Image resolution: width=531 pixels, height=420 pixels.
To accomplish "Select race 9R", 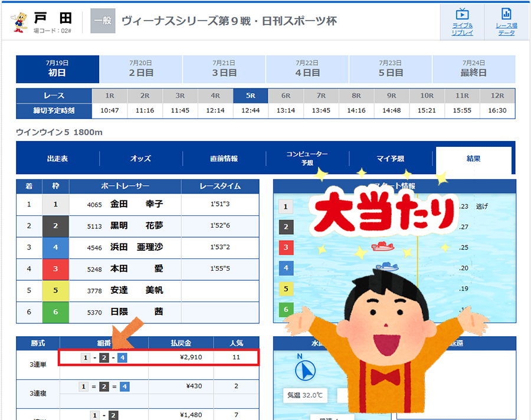I will coord(392,96).
